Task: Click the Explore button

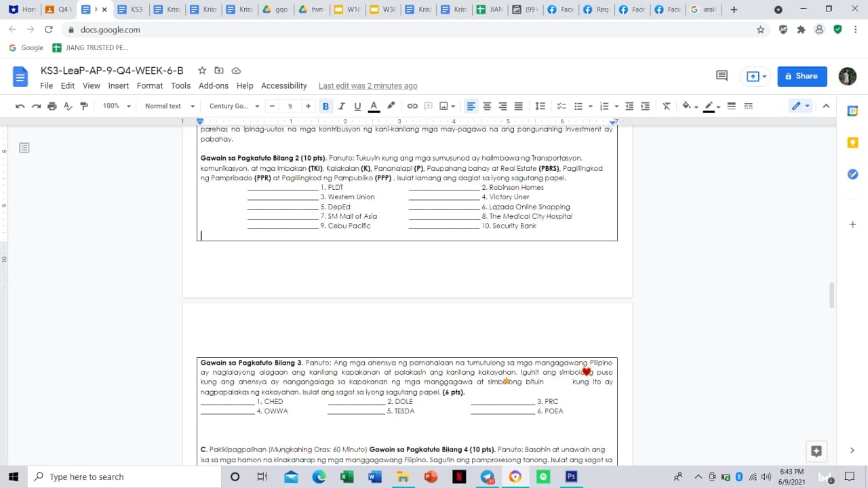Action: [816, 451]
